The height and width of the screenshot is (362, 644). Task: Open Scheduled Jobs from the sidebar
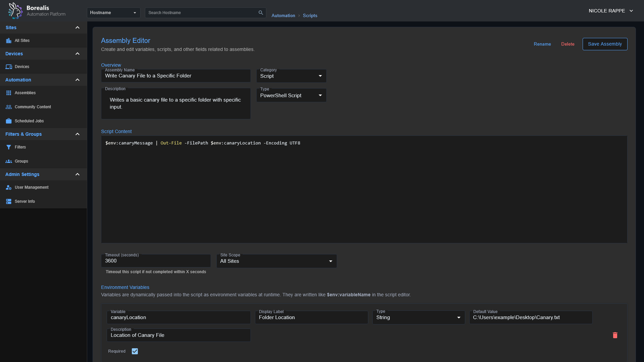pos(29,121)
